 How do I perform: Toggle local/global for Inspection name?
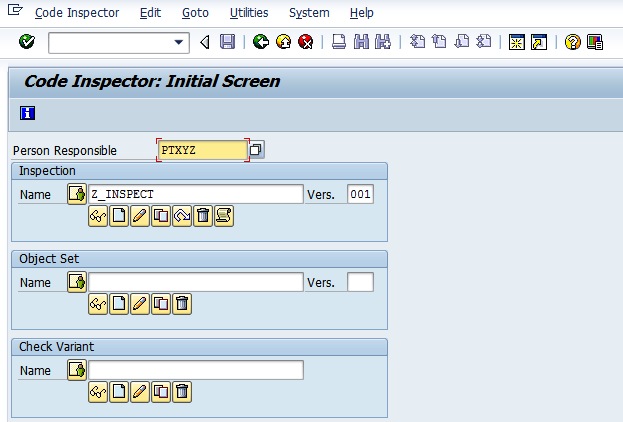(77, 194)
